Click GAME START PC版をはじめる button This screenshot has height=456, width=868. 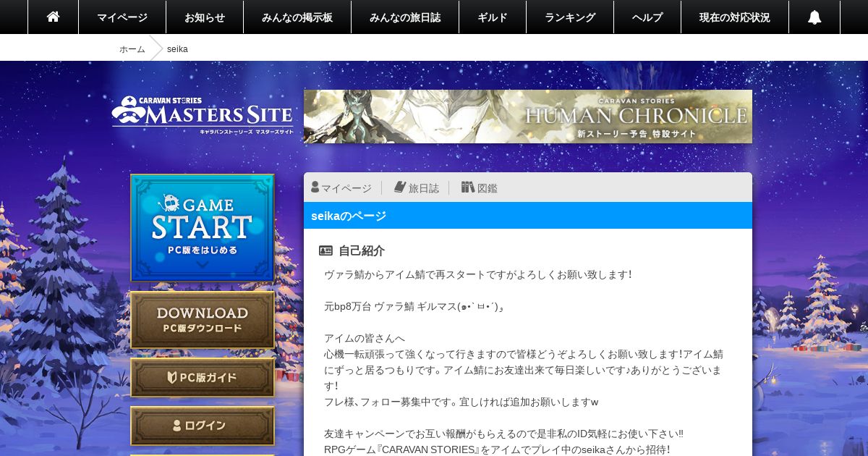tap(203, 228)
